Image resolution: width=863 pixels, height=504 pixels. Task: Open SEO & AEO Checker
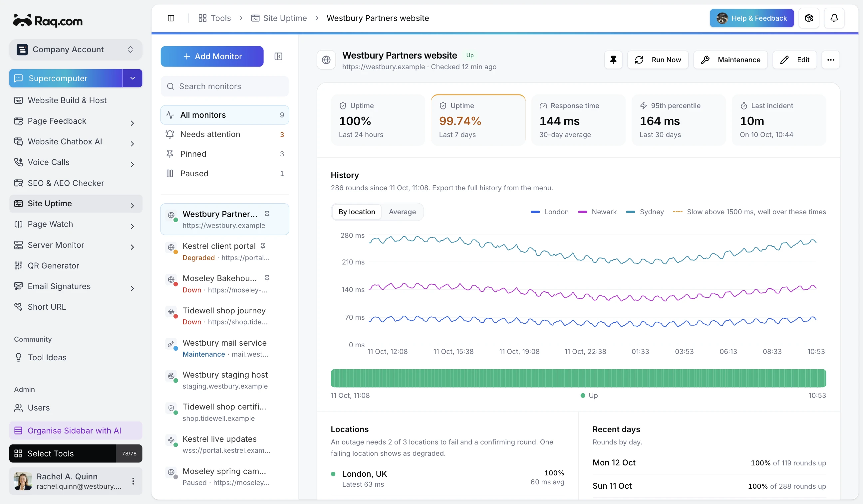pyautogui.click(x=76, y=183)
